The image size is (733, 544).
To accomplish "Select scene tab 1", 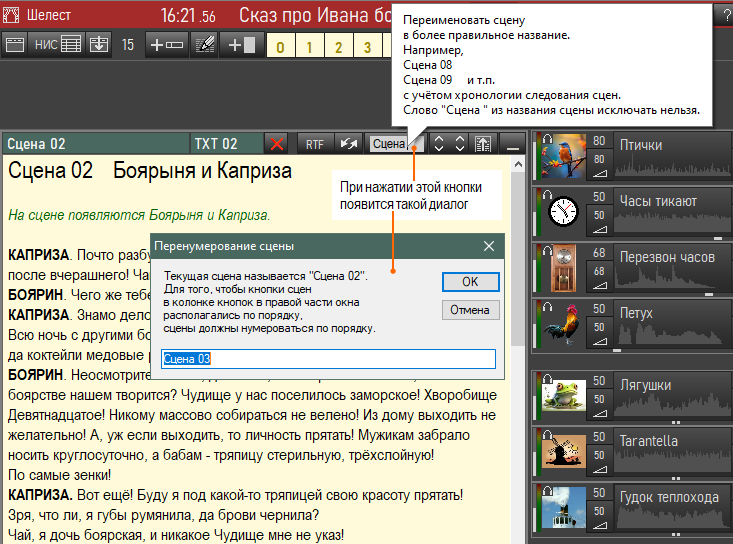I will pos(309,47).
